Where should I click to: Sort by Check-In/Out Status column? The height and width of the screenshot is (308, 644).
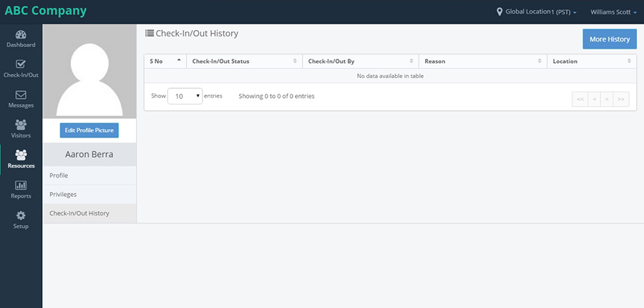[x=245, y=62]
